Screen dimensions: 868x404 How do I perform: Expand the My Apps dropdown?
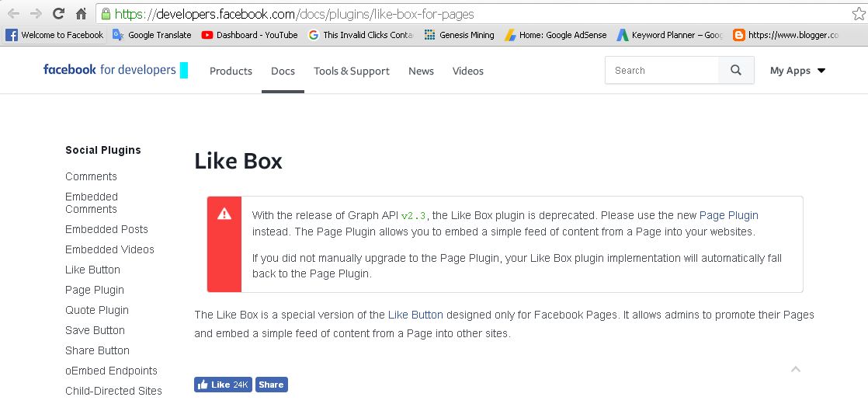(x=797, y=71)
